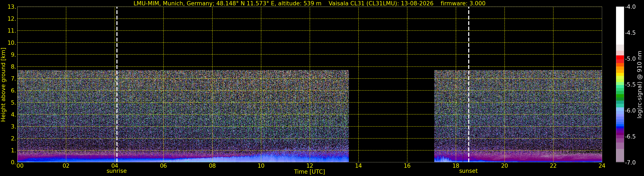644x176 pixels.
Task: Click the '10.' height axis tick label
Action: [x=12, y=43]
